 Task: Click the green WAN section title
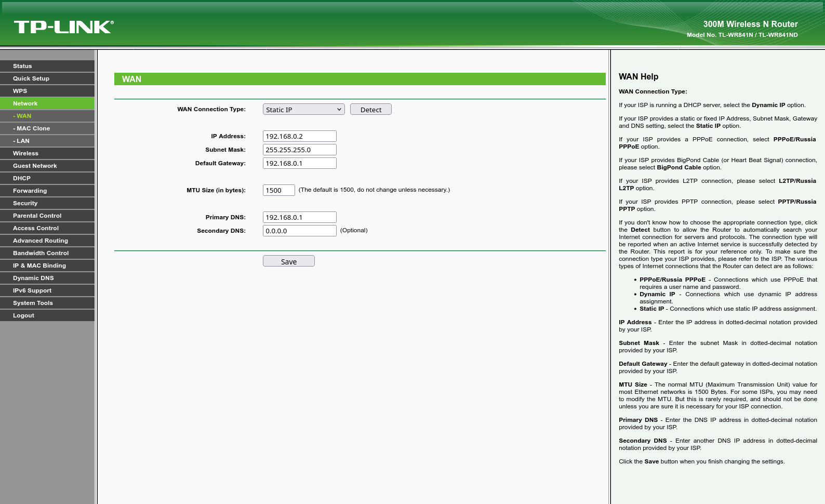(x=360, y=79)
